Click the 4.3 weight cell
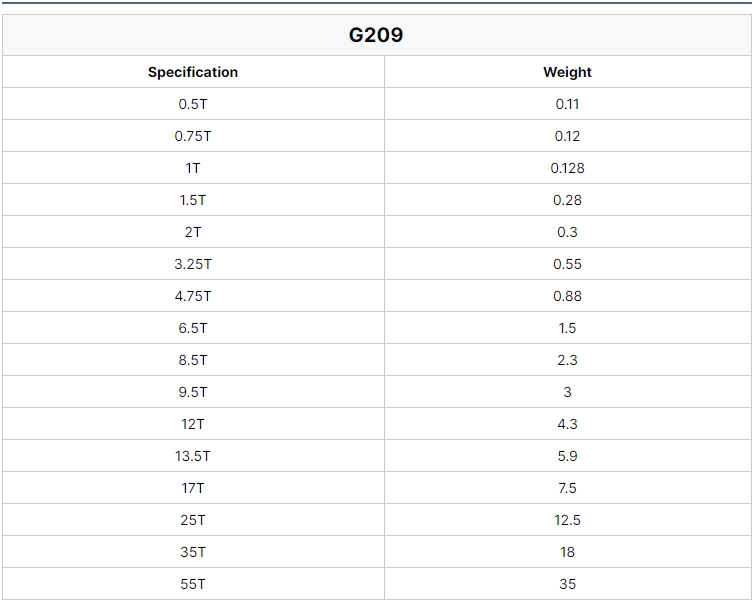755x602 pixels. coord(568,424)
